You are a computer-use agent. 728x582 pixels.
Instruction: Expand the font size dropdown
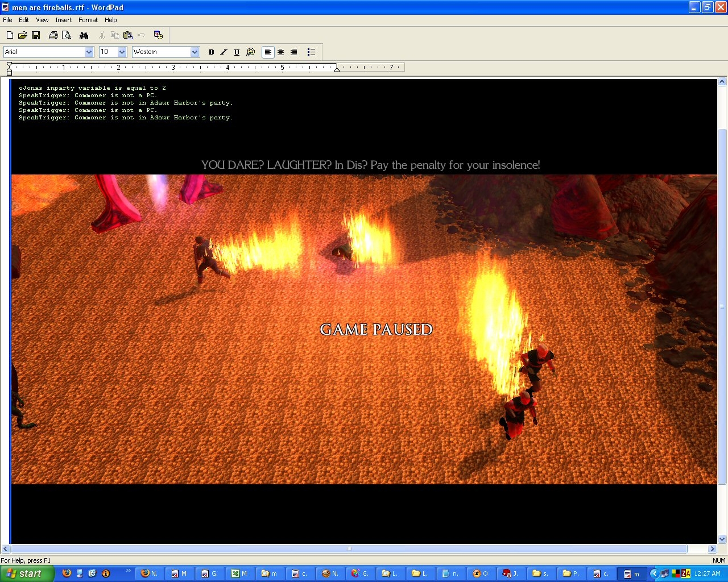pos(122,52)
